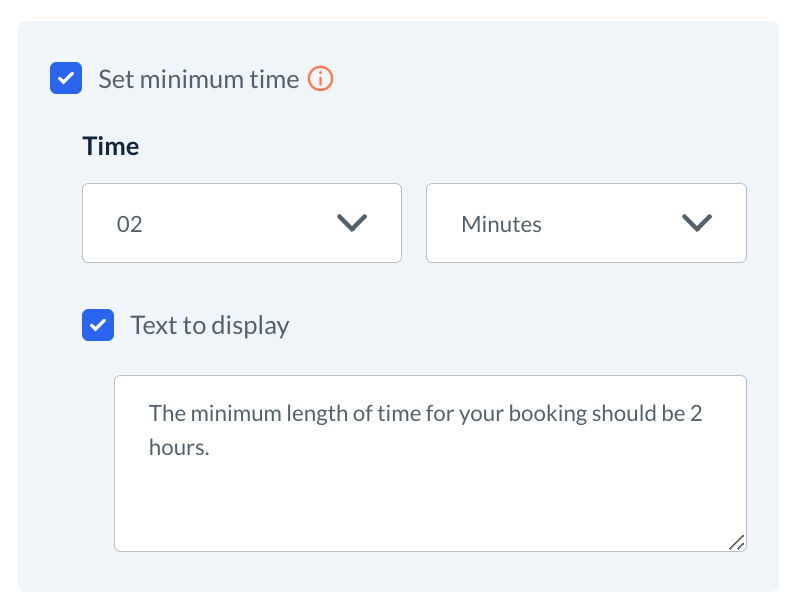
Task: Click the bold "Time" heading
Action: click(111, 147)
